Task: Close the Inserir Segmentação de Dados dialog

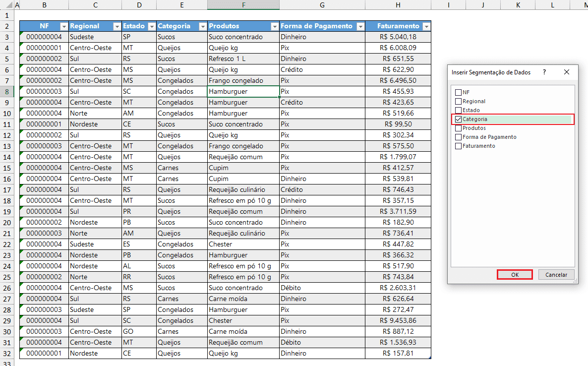Action: [x=567, y=72]
